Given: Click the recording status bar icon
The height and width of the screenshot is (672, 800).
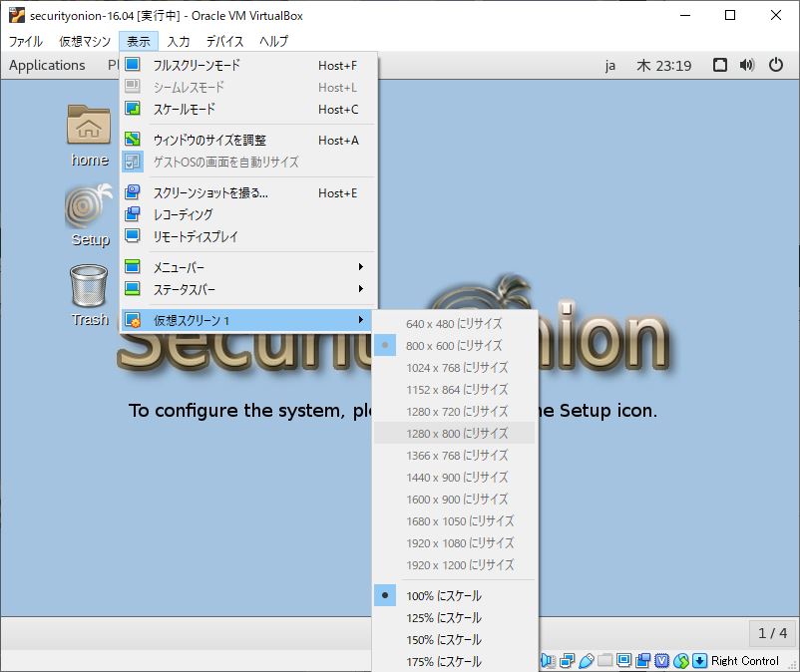Looking at the screenshot, I should click(x=642, y=661).
